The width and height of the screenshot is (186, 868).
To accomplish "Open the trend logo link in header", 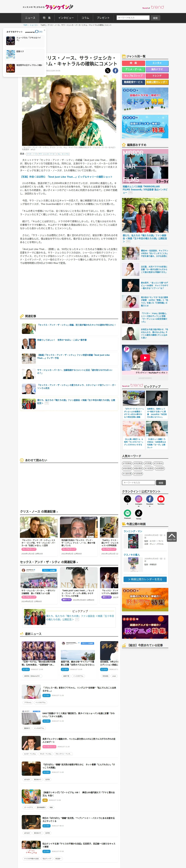I will (x=153, y=7).
